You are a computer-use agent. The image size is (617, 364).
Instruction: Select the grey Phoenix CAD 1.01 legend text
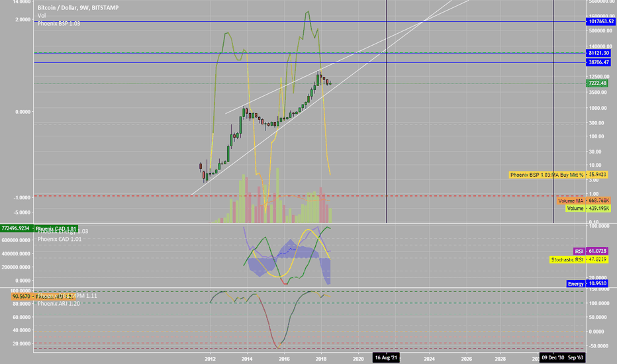(x=60, y=239)
